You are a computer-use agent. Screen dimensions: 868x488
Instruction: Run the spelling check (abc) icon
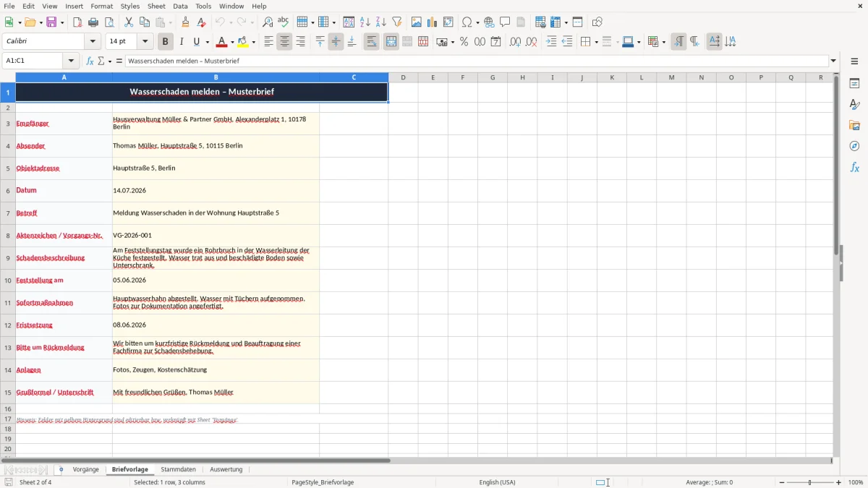point(284,22)
